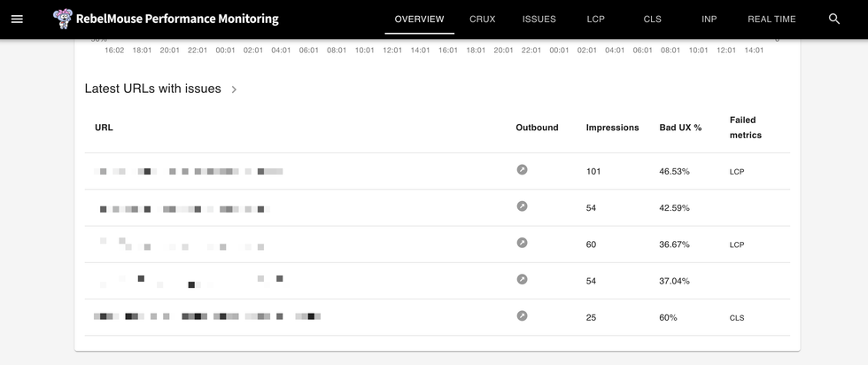Select the 46.53% Bad UX value
868x365 pixels.
[674, 171]
